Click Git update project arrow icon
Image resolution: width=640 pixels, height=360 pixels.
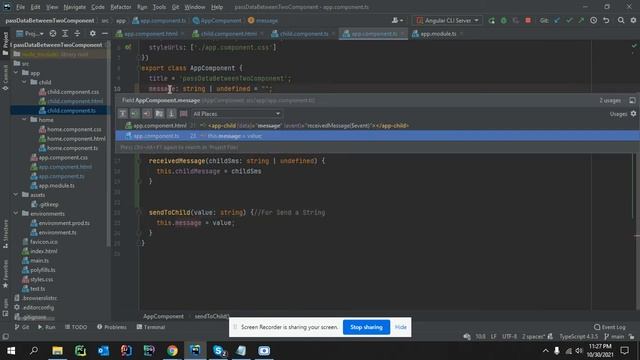point(557,20)
